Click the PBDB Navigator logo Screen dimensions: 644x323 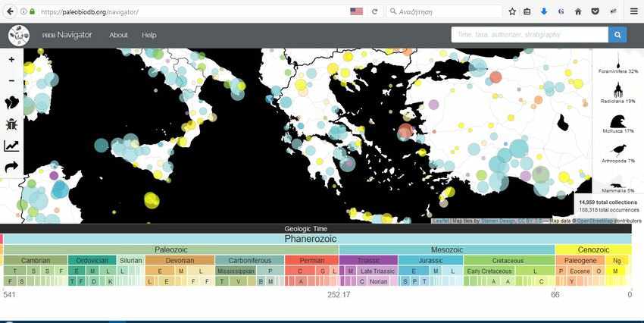tap(19, 35)
